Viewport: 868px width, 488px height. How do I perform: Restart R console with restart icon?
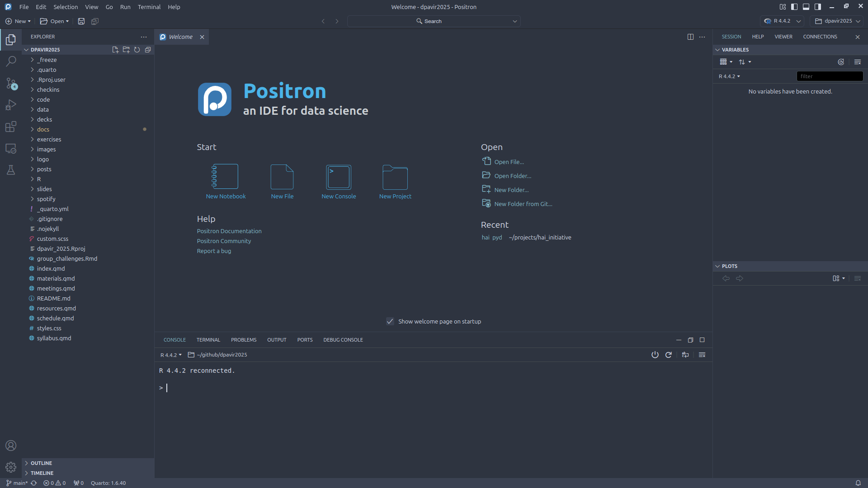pyautogui.click(x=669, y=355)
